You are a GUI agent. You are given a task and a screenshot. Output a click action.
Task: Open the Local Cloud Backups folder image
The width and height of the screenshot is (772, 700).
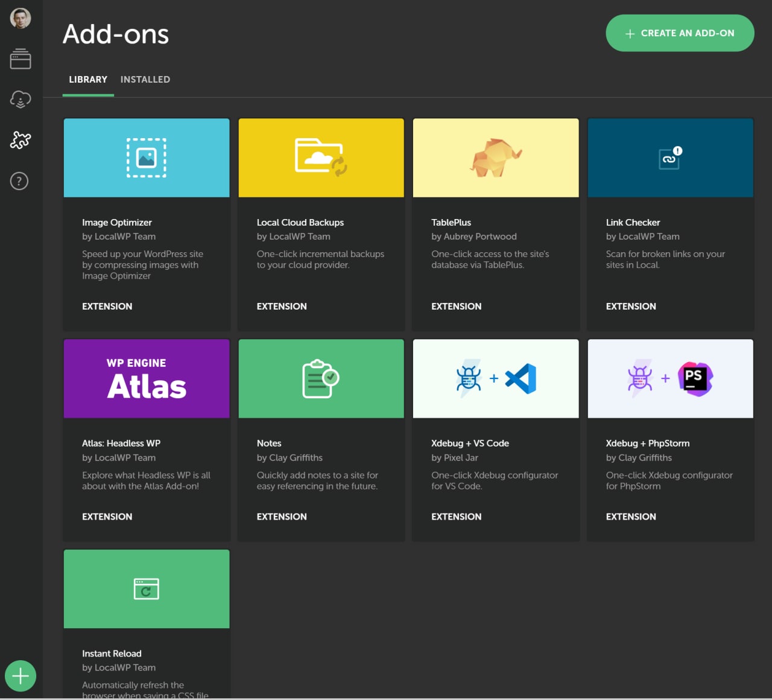(x=321, y=157)
